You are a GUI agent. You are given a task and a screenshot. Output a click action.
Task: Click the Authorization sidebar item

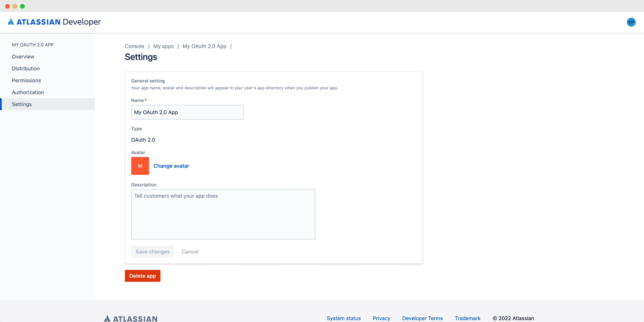point(28,92)
